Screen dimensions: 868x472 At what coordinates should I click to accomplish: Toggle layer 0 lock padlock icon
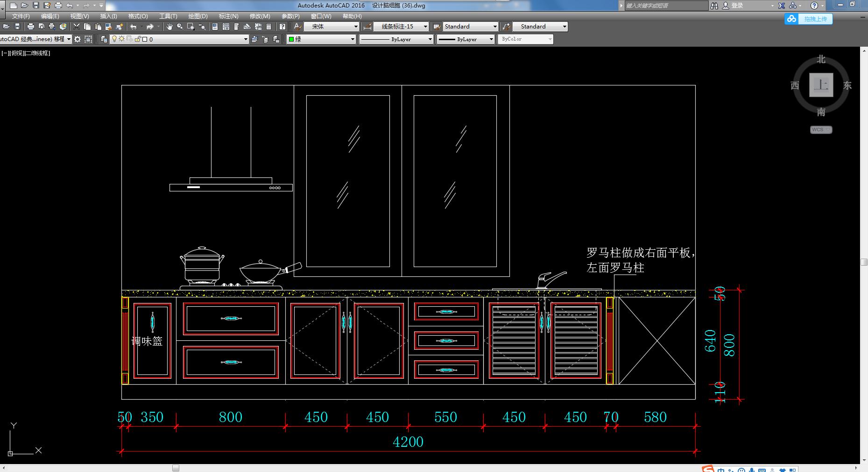[138, 39]
